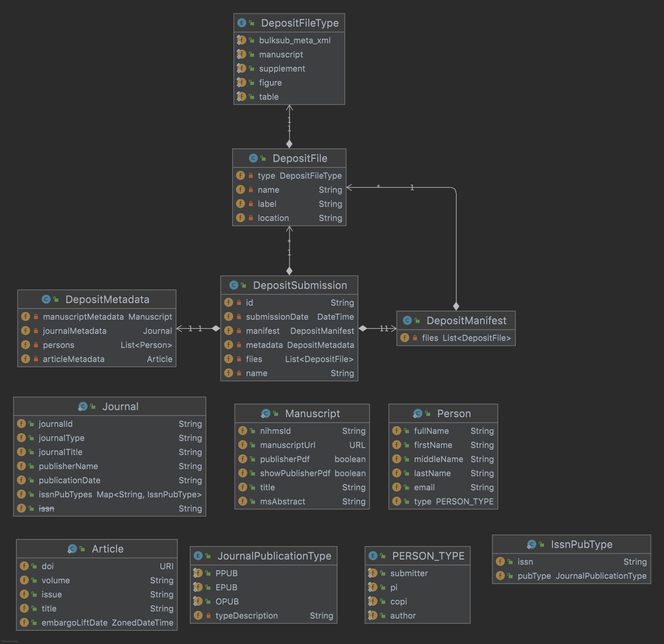The width and height of the screenshot is (664, 644).
Task: Select the Journal class header
Action: [x=120, y=406]
